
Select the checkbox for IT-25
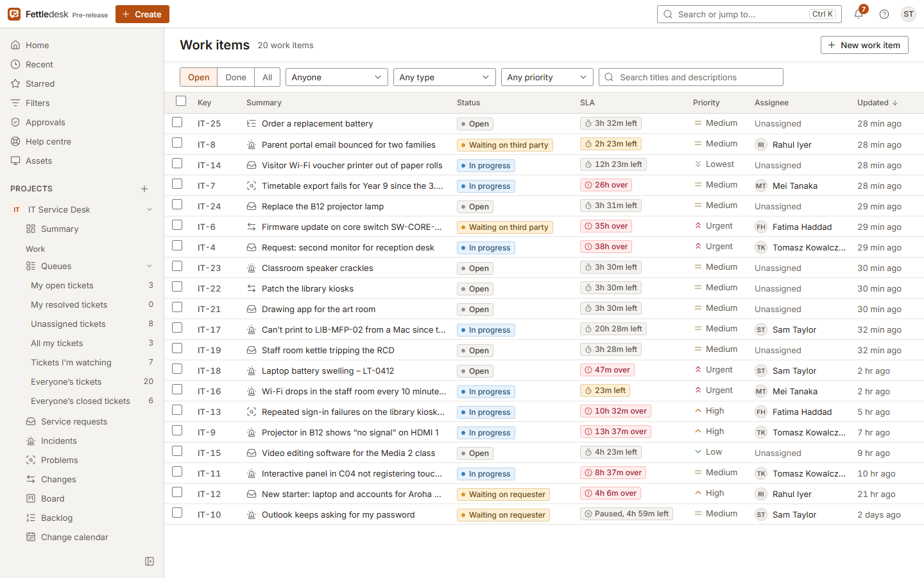click(177, 122)
